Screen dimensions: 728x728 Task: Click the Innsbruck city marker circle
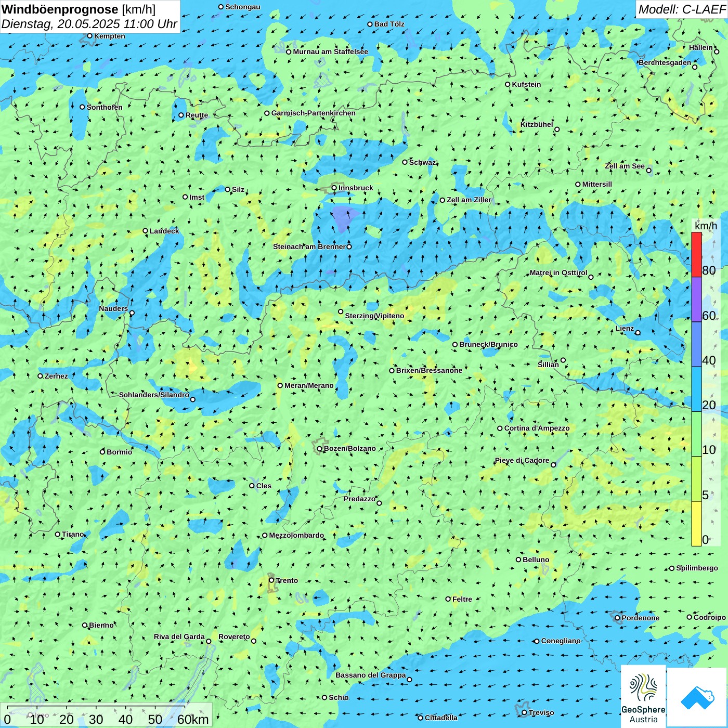[334, 188]
